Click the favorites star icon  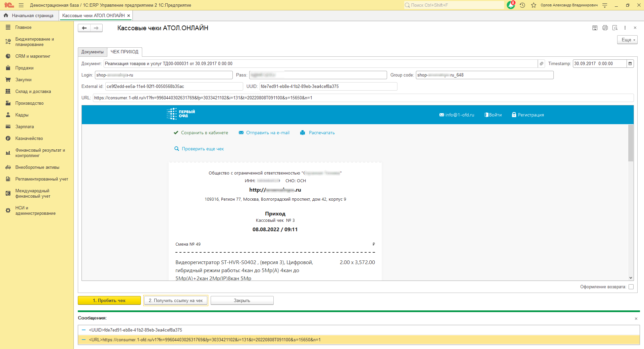pyautogui.click(x=534, y=5)
